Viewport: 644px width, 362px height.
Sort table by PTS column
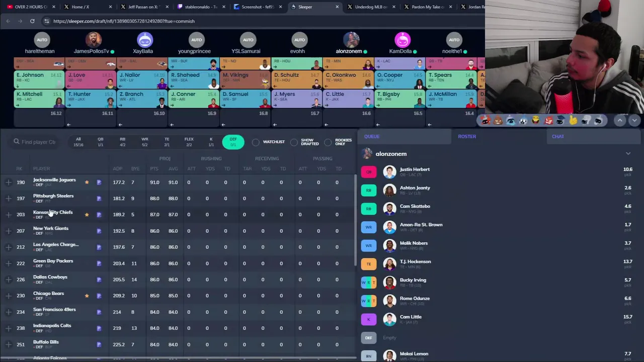[154, 168]
